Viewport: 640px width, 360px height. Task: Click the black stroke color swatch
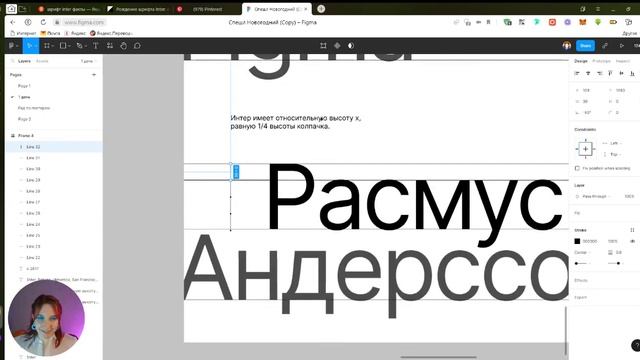[x=577, y=241]
